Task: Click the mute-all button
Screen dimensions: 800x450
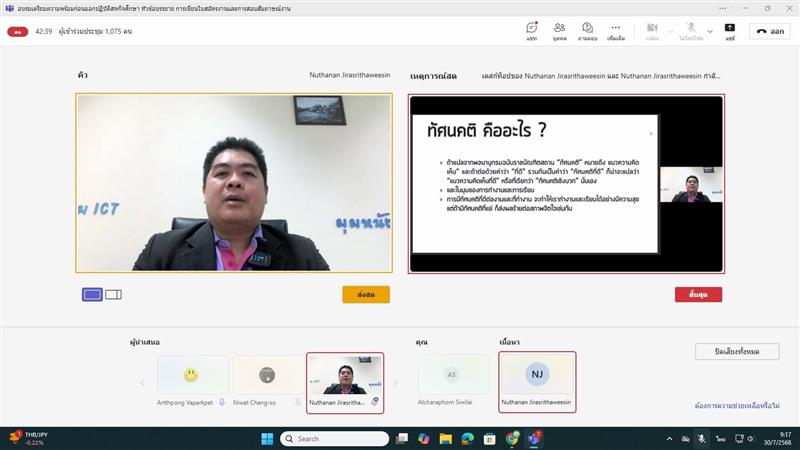Action: [x=737, y=351]
